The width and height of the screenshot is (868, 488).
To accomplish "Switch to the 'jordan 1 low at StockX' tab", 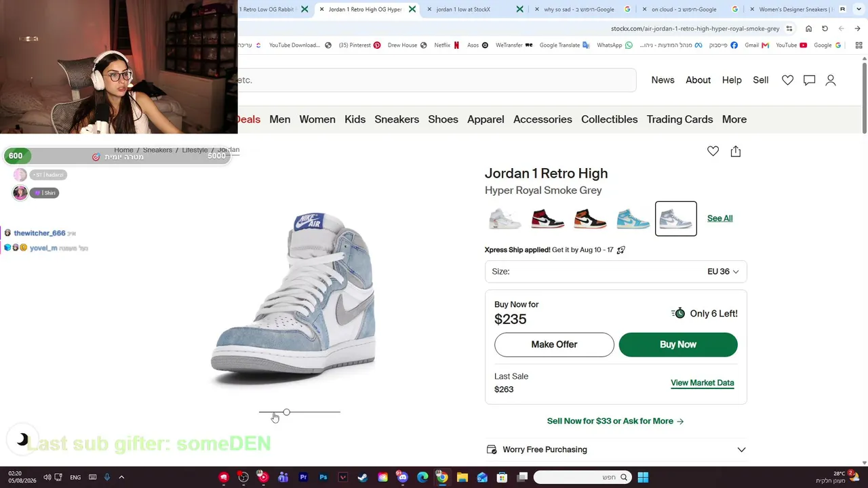I will click(475, 9).
